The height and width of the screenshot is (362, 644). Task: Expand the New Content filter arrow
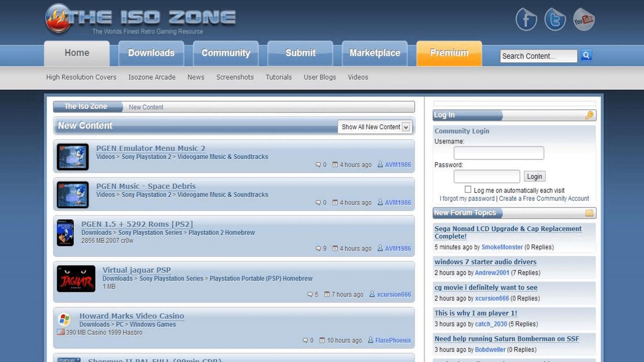point(405,127)
